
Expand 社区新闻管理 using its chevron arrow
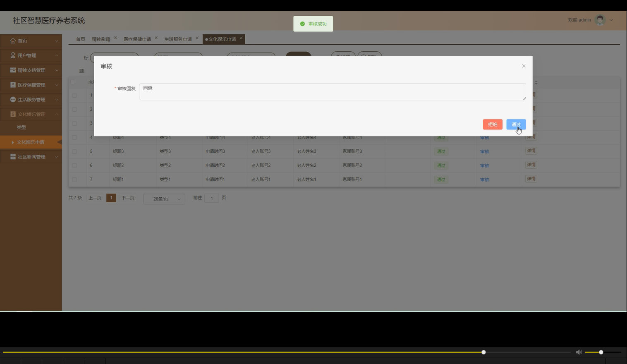[x=57, y=157]
